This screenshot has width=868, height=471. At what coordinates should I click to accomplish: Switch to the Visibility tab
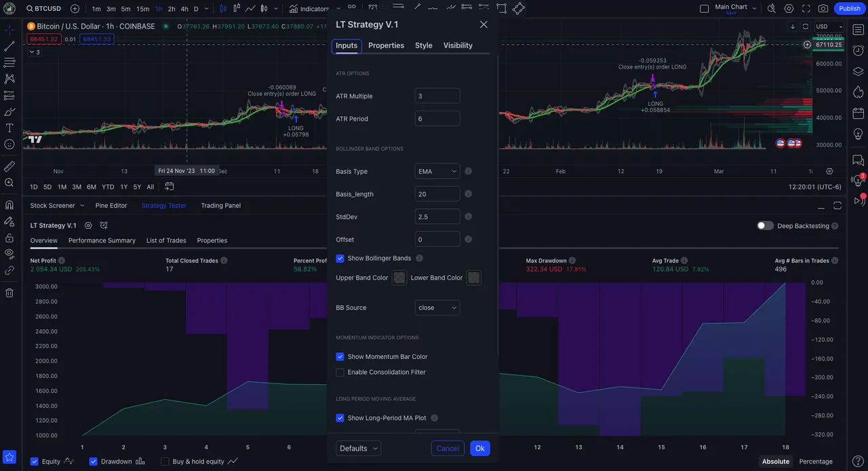[458, 45]
